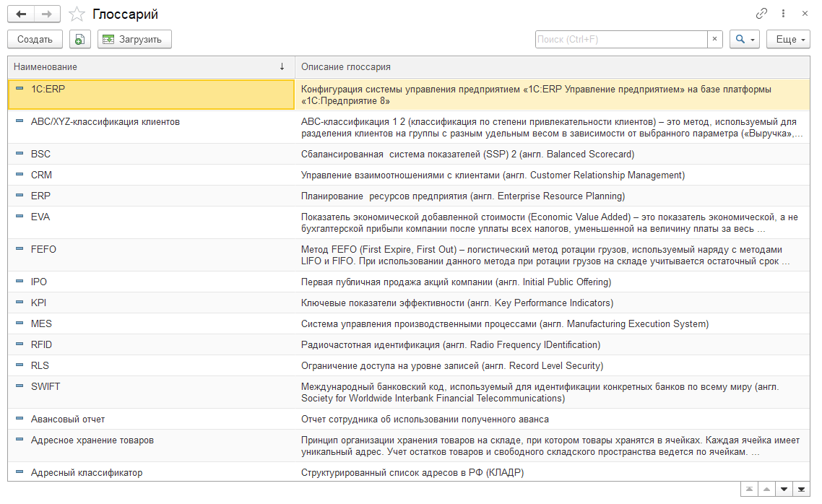Get link via chain icon
The width and height of the screenshot is (822, 504).
point(761,14)
